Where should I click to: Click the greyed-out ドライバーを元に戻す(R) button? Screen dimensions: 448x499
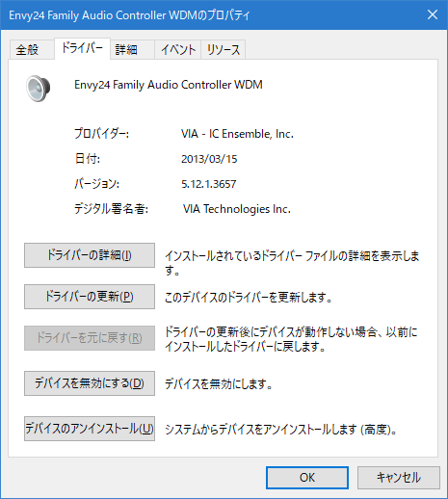tap(90, 338)
